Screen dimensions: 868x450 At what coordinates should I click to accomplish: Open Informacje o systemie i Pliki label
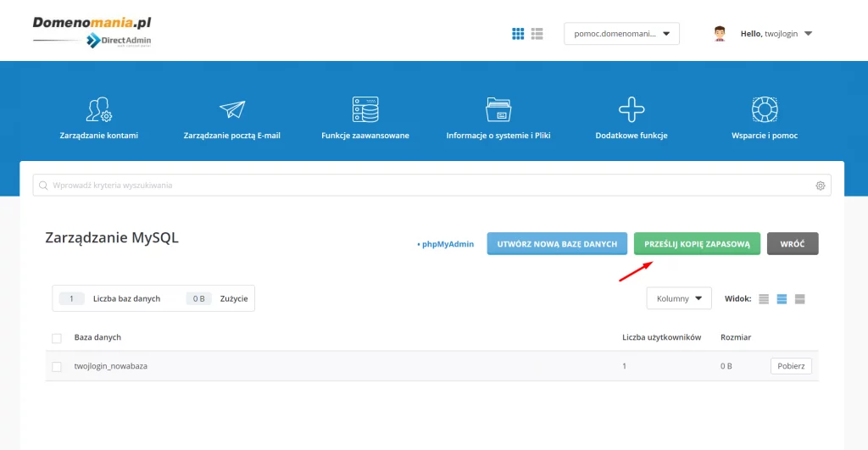498,135
